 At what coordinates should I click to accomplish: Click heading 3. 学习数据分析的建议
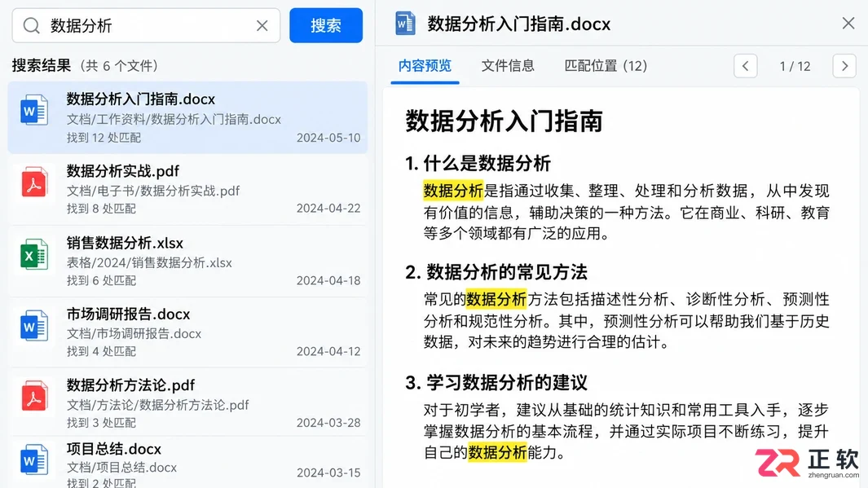tap(496, 383)
